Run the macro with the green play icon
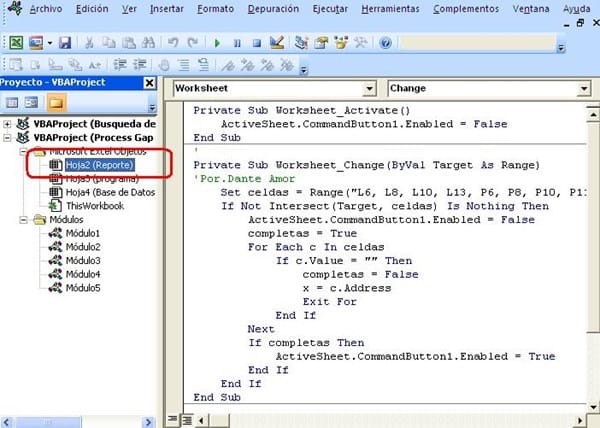 (x=217, y=43)
